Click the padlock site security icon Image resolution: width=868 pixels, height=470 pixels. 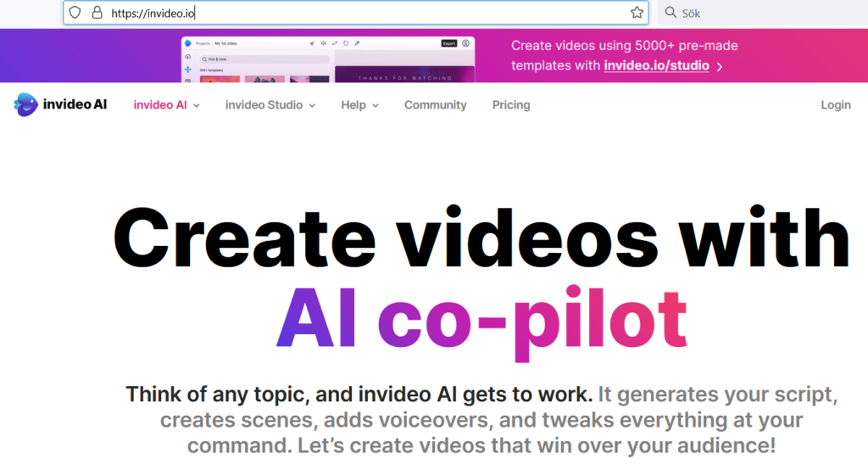click(x=97, y=13)
